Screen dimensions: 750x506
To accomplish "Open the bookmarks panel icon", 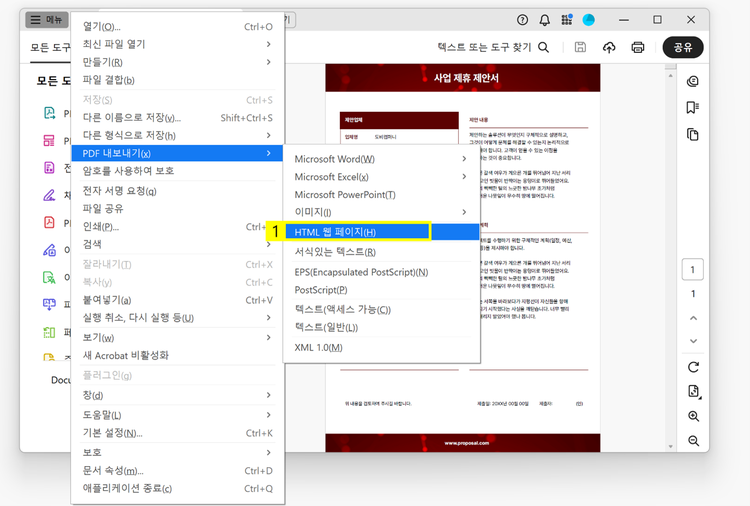I will coord(693,108).
